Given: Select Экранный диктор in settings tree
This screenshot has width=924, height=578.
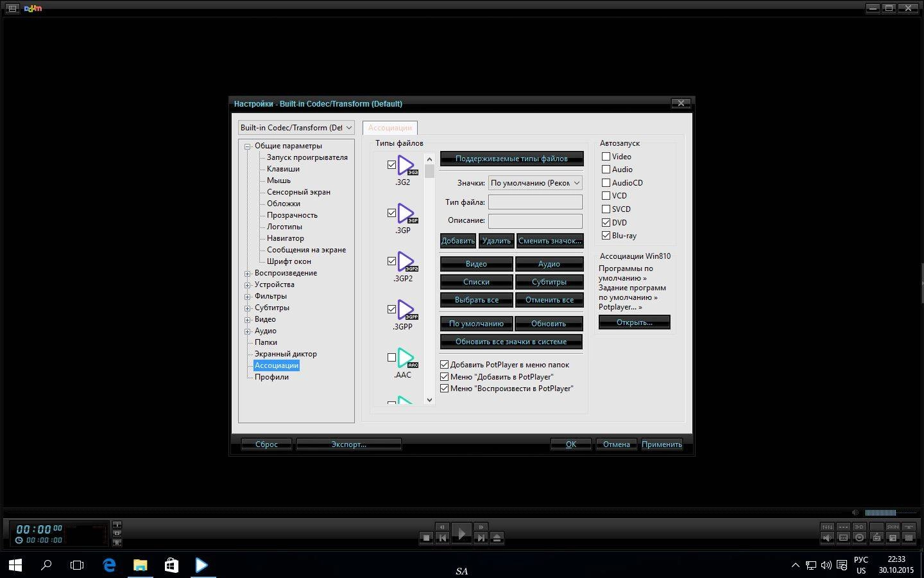Looking at the screenshot, I should pyautogui.click(x=286, y=354).
